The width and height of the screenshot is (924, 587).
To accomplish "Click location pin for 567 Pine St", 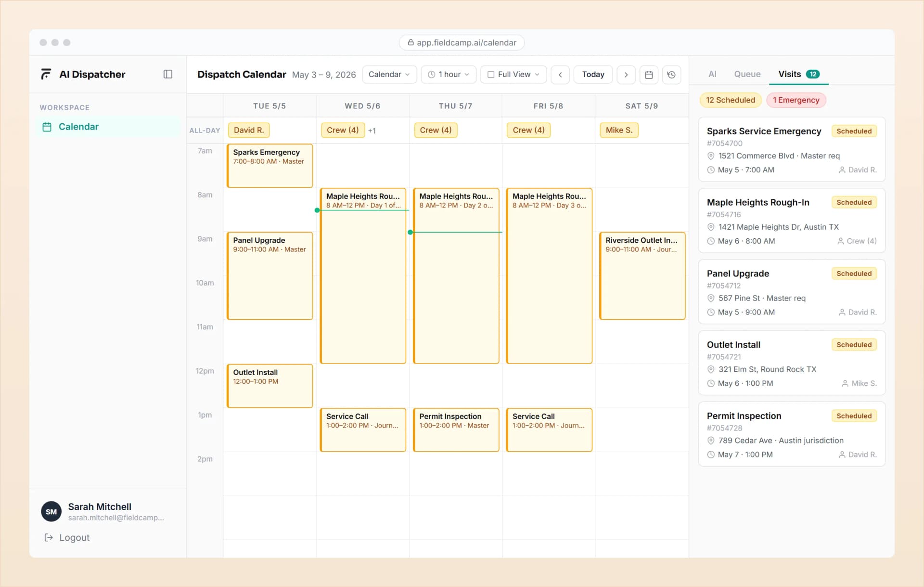I will [711, 299].
